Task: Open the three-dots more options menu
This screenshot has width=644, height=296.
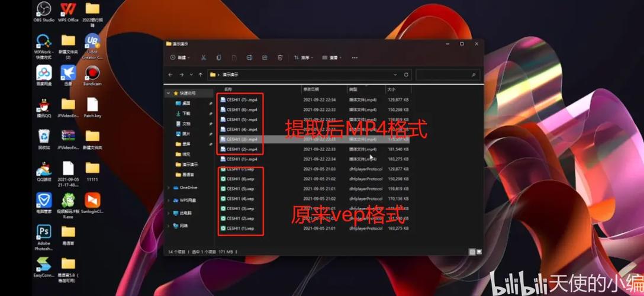Action: (x=355, y=58)
